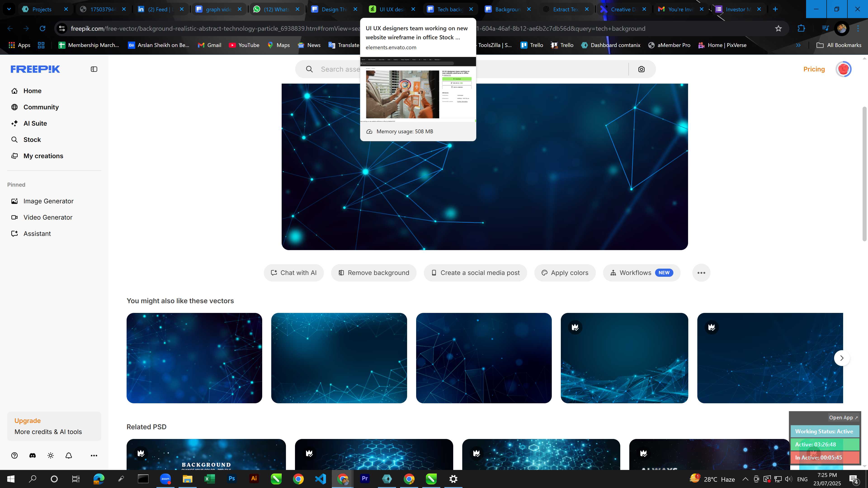Show hidden system tray icons
This screenshot has height=488, width=868.
pos(745,479)
